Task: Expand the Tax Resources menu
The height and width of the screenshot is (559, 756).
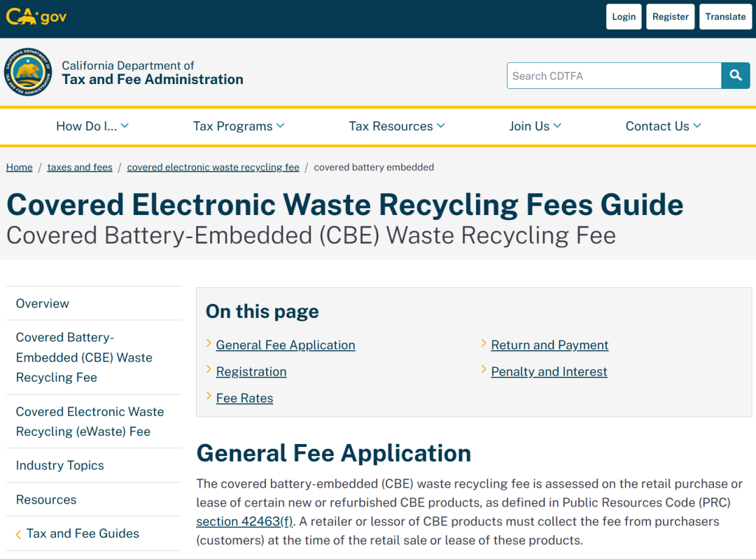Action: click(x=397, y=126)
